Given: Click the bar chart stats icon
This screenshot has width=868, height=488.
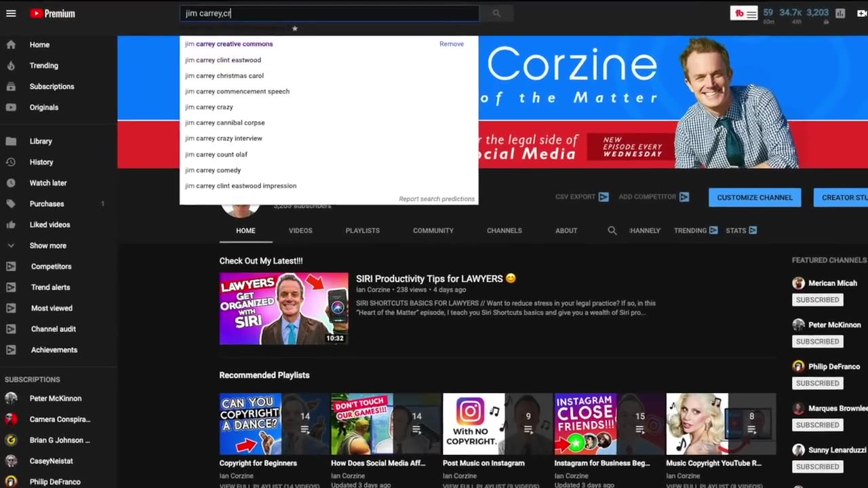Looking at the screenshot, I should (841, 13).
